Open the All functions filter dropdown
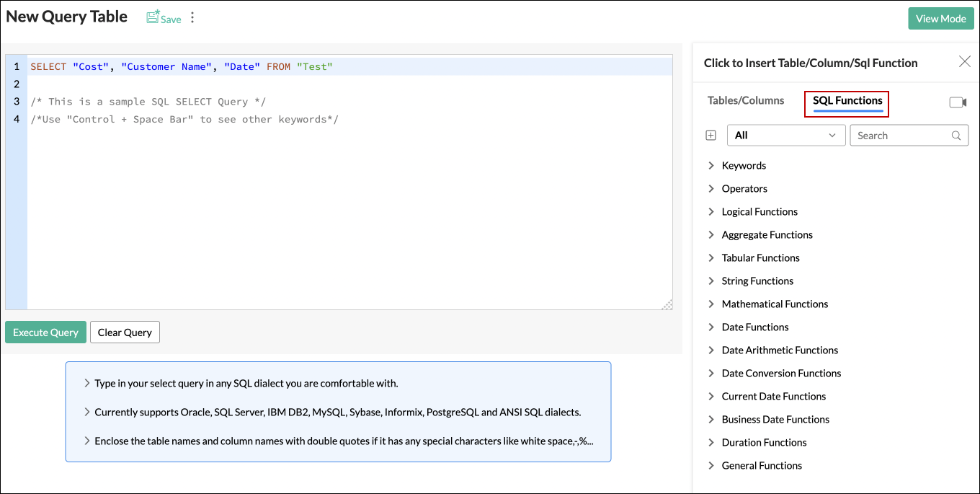 click(x=785, y=135)
